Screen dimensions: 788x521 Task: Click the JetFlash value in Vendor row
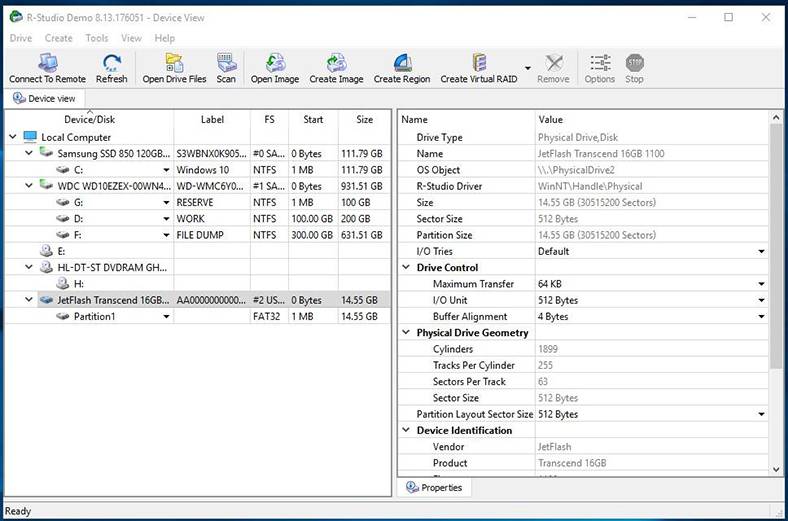coord(554,447)
